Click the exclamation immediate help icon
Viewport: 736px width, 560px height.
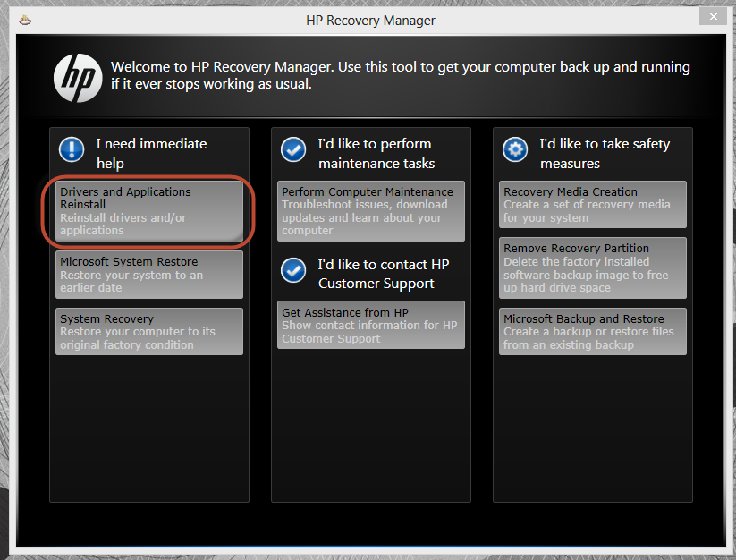point(72,149)
